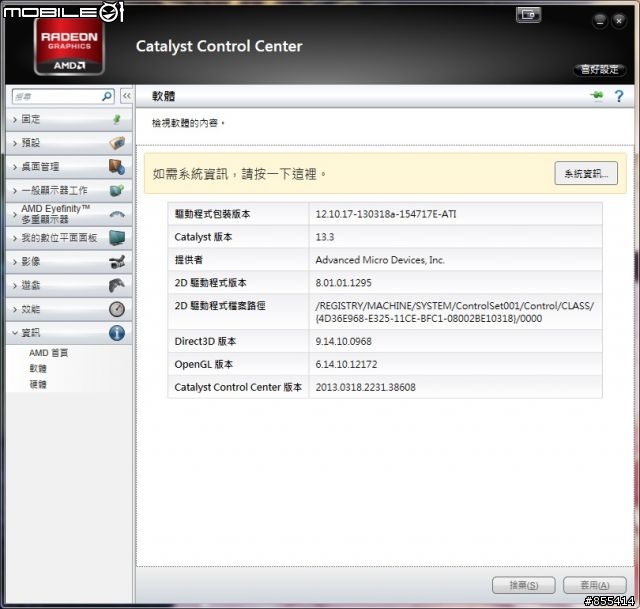Click the Radeon Graphics AMD logo
The image size is (640, 609).
click(69, 47)
